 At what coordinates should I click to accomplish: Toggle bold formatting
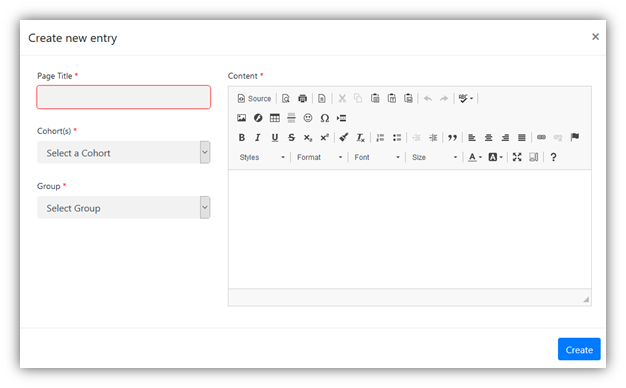pyautogui.click(x=242, y=138)
